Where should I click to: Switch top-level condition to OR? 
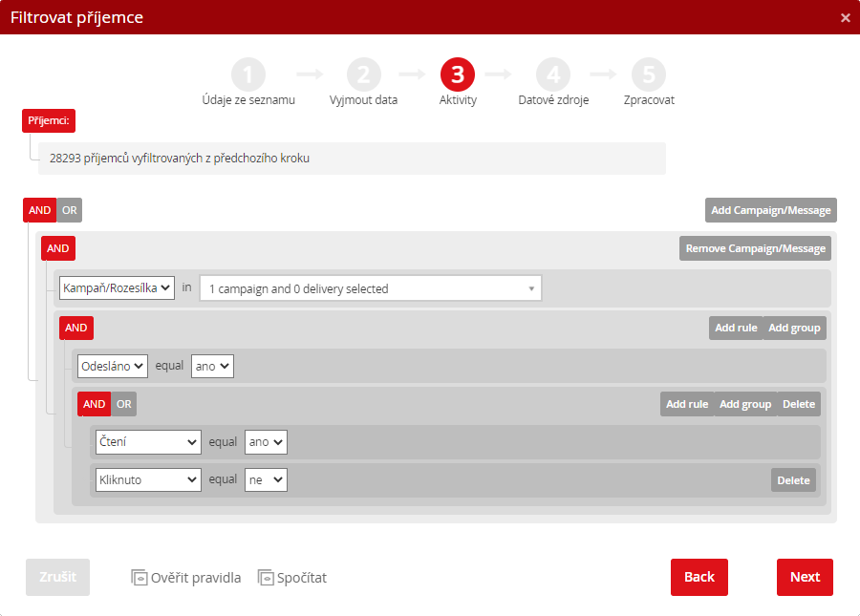click(69, 210)
